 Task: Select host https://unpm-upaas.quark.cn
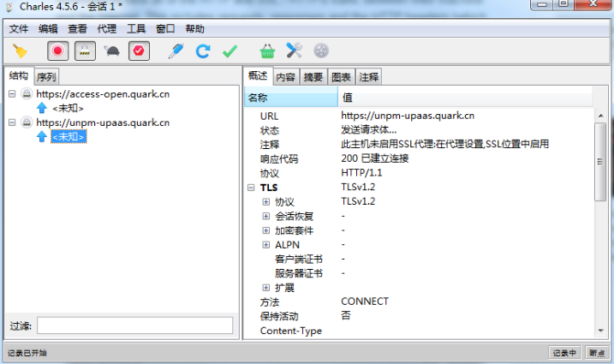(103, 122)
